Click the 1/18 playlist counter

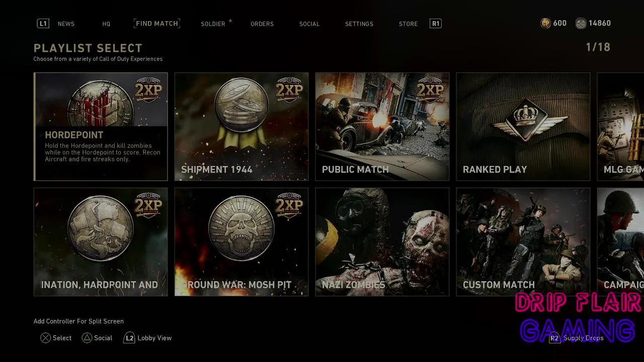(598, 47)
